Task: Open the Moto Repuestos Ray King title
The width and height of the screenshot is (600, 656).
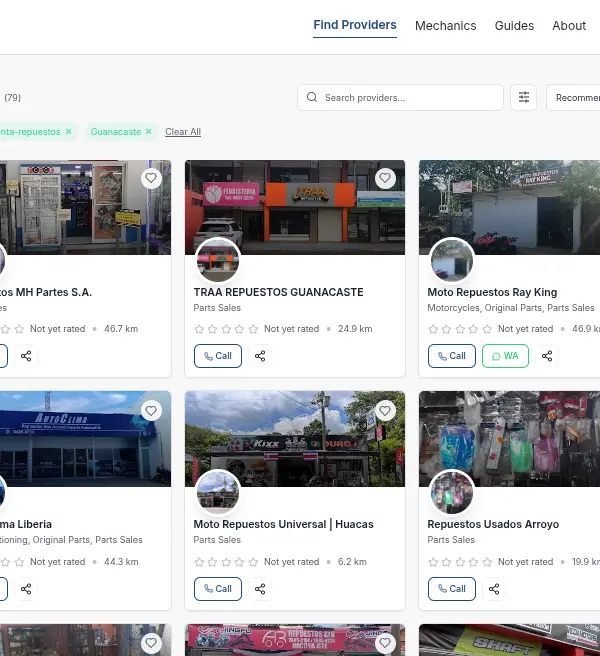Action: [x=492, y=292]
